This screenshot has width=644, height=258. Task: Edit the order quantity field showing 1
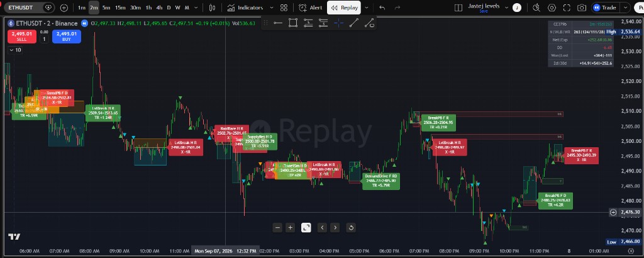pos(44,40)
